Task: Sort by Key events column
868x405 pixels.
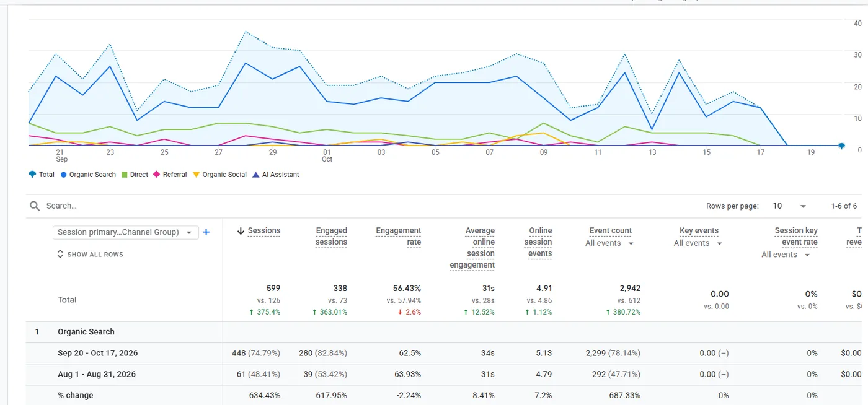Action: [x=699, y=230]
